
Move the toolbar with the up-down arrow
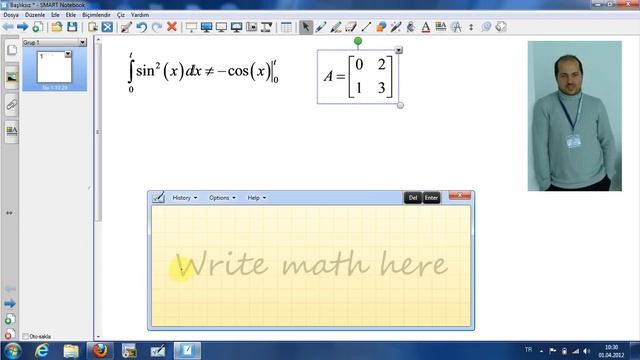click(x=471, y=27)
